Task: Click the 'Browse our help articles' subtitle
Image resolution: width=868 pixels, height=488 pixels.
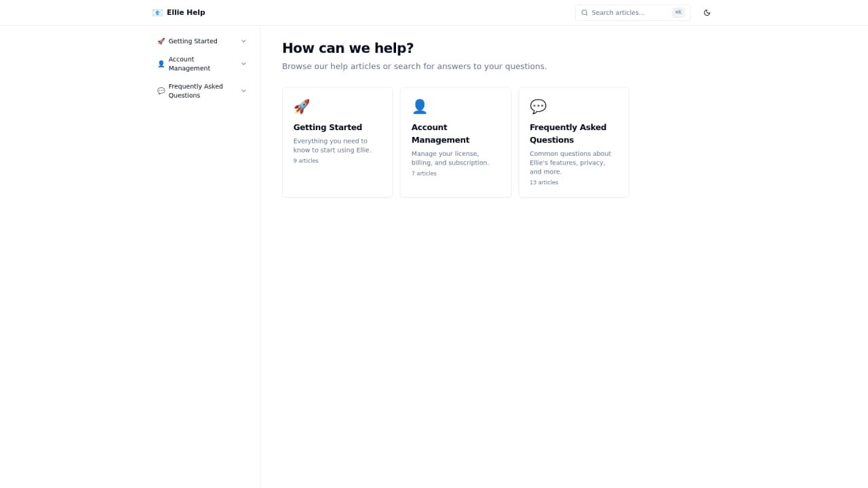Action: coord(414,66)
